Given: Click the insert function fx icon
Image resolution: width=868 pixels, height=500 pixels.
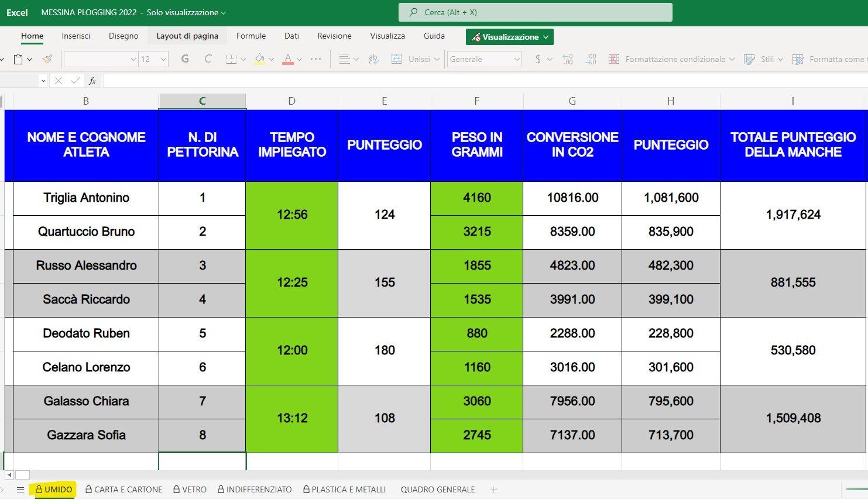Looking at the screenshot, I should (92, 81).
